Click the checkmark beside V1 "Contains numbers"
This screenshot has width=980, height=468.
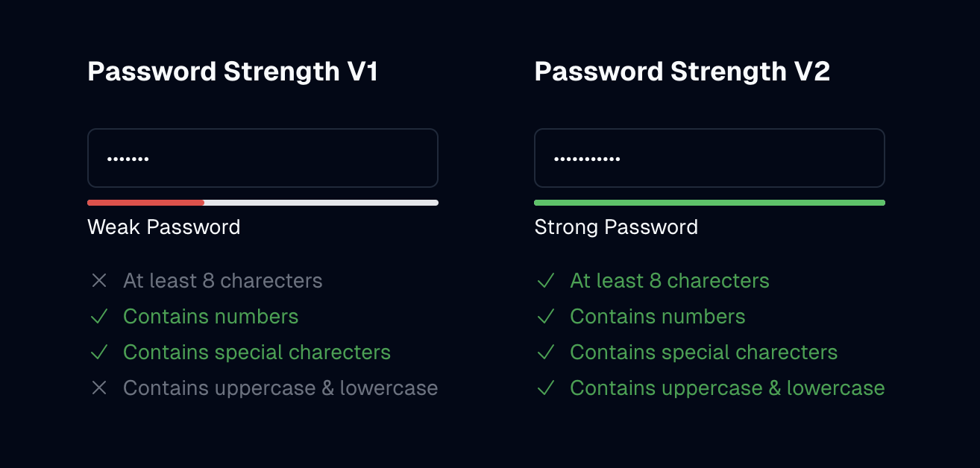pyautogui.click(x=99, y=317)
